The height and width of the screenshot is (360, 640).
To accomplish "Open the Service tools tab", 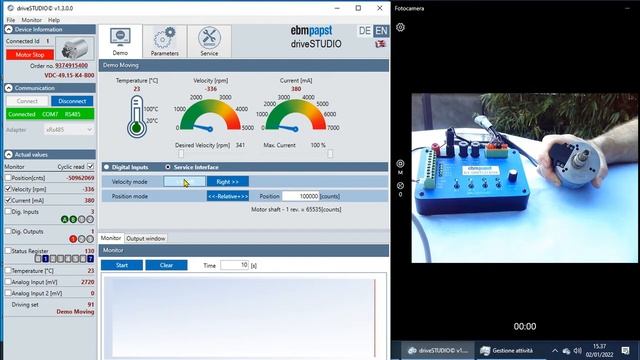I will [x=209, y=41].
